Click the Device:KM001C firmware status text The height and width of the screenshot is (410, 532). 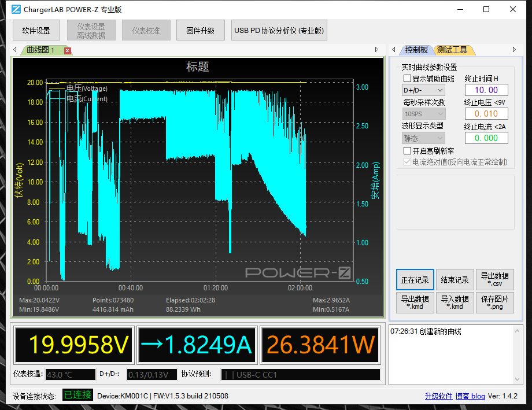[x=162, y=396]
